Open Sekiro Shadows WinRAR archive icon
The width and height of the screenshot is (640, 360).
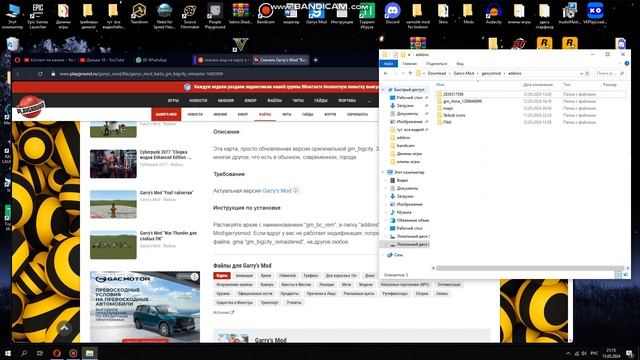tap(240, 14)
